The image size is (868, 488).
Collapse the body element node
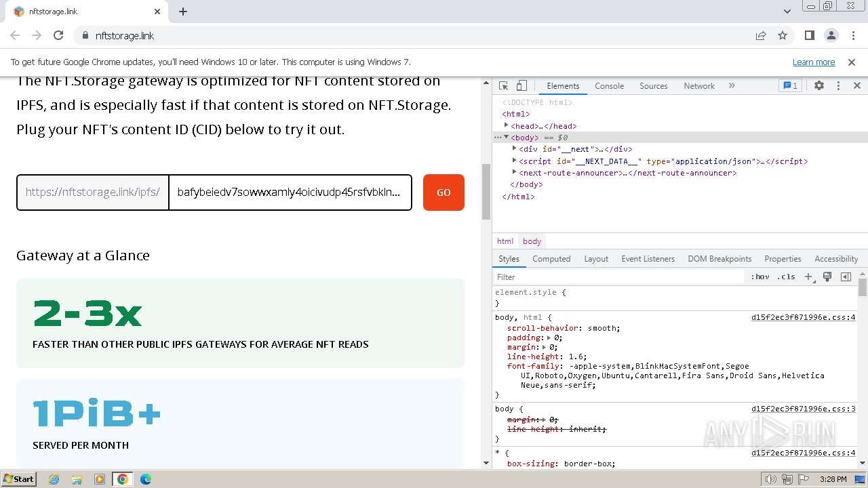click(506, 138)
